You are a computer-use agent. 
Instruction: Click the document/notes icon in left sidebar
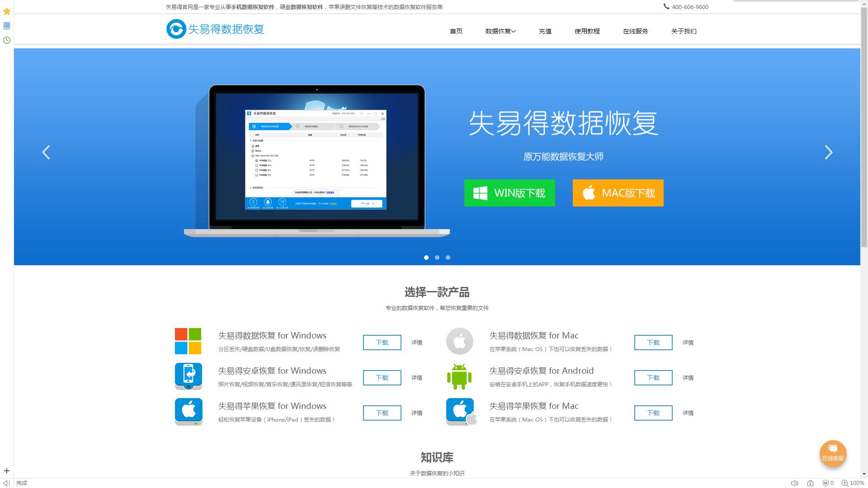tap(7, 26)
